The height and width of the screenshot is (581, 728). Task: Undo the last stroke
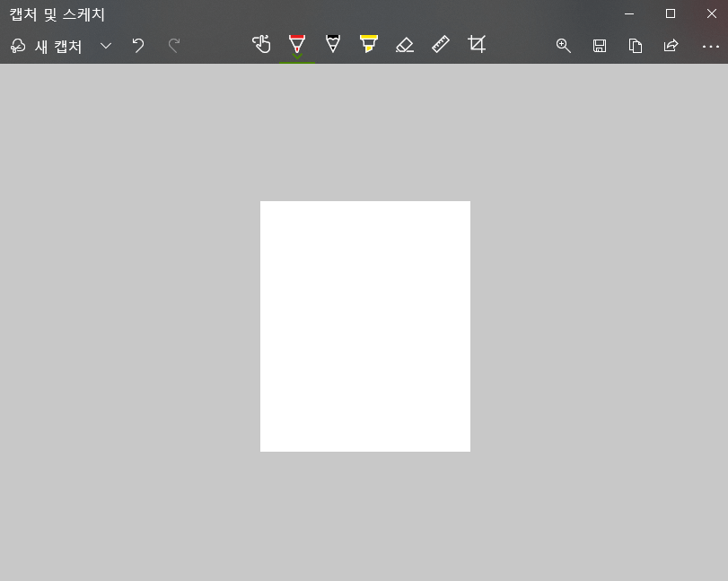(138, 46)
